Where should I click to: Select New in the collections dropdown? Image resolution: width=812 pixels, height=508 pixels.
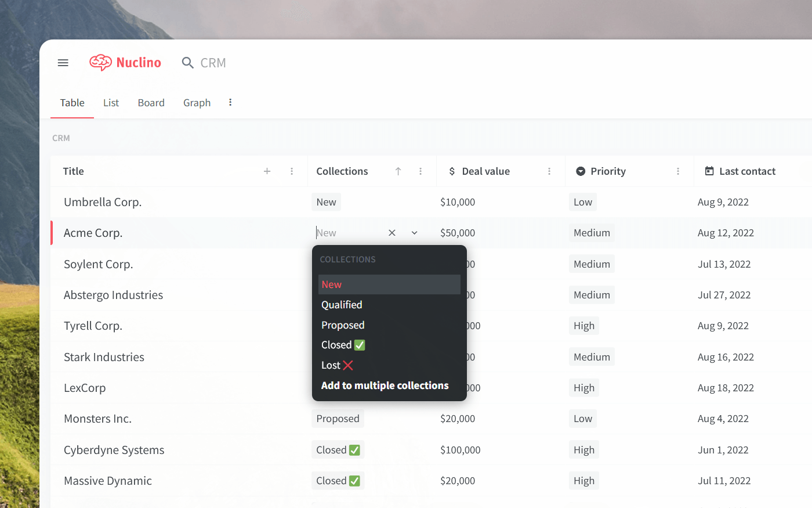389,284
